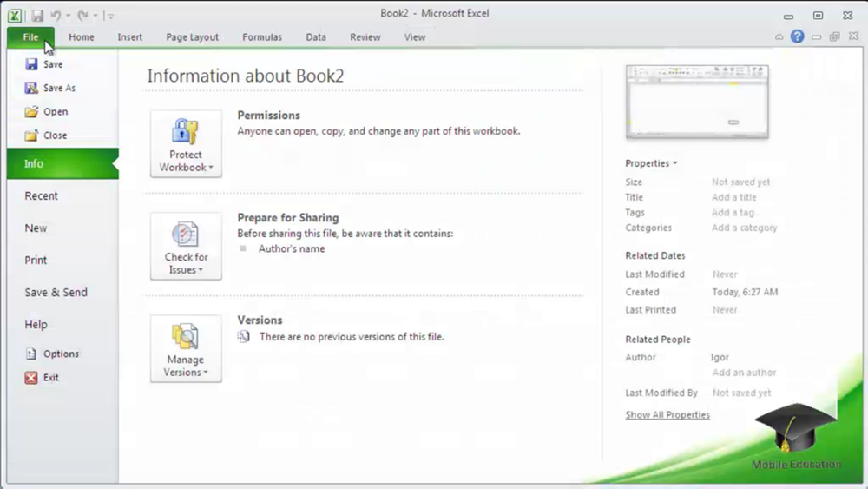Viewport: 868px width, 489px height.
Task: Click the Prepare for Sharing heading
Action: [288, 218]
